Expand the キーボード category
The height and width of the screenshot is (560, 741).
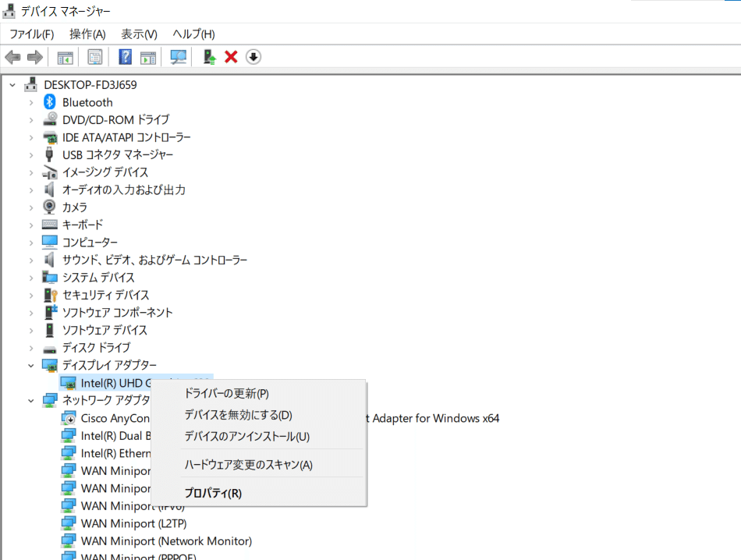(x=31, y=225)
